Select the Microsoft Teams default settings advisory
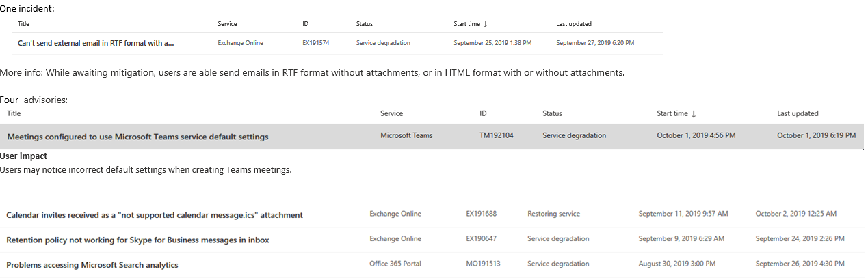The height and width of the screenshot is (278, 868). [x=137, y=137]
